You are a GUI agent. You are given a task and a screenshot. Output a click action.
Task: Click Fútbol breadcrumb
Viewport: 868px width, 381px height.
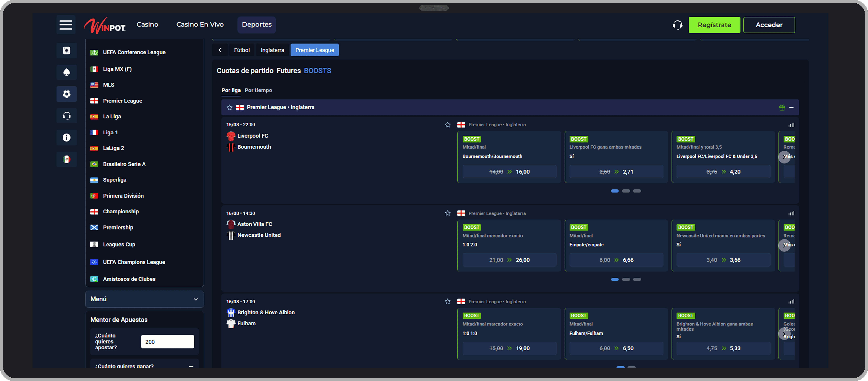pos(242,50)
